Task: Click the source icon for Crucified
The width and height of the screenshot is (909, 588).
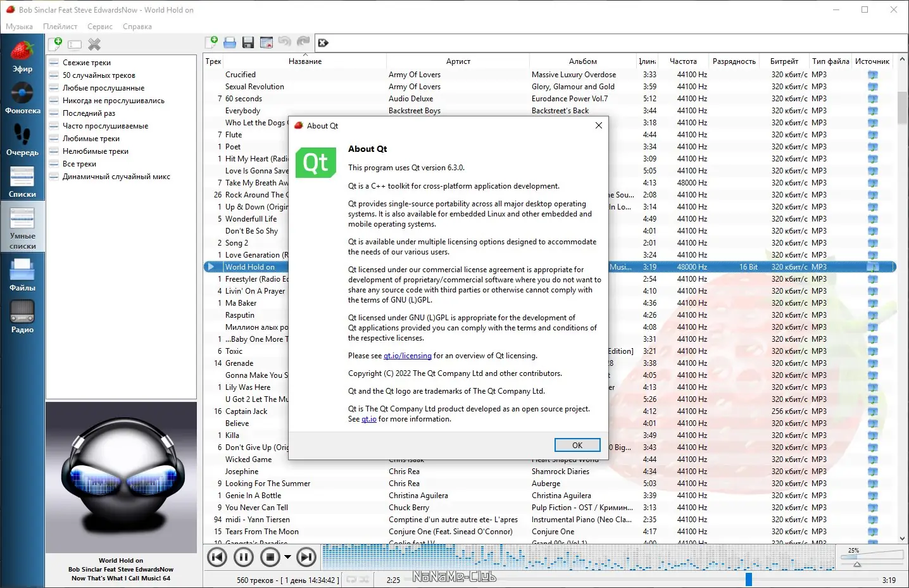Action: pyautogui.click(x=873, y=75)
